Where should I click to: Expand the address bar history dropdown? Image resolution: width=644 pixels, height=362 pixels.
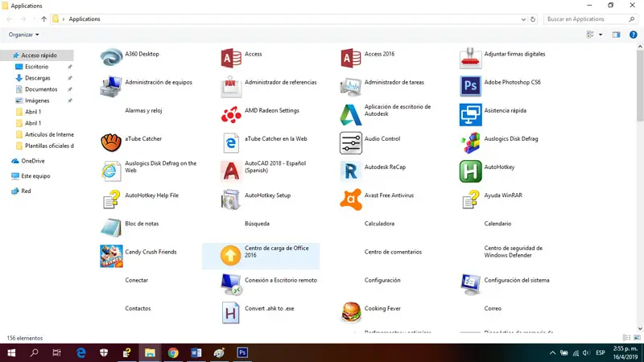(x=523, y=19)
